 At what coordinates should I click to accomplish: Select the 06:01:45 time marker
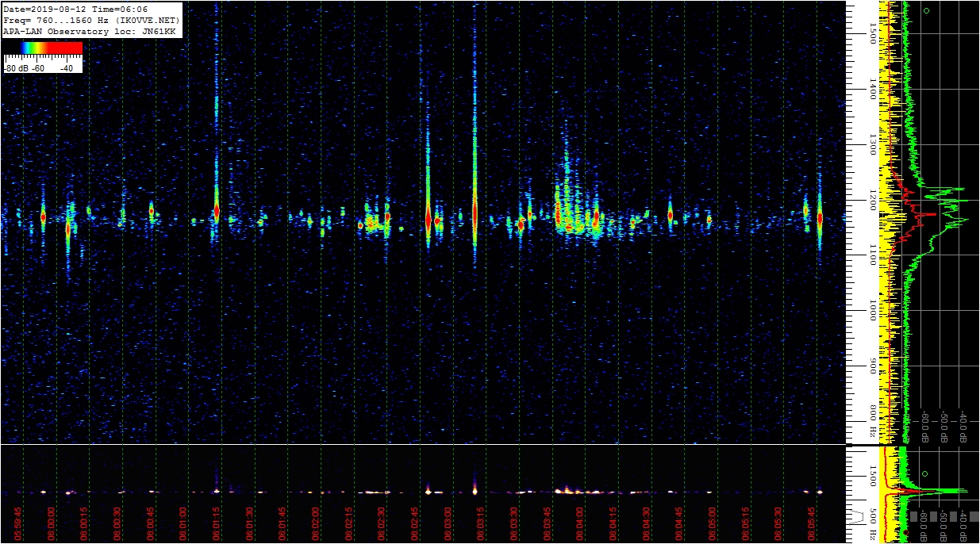283,522
